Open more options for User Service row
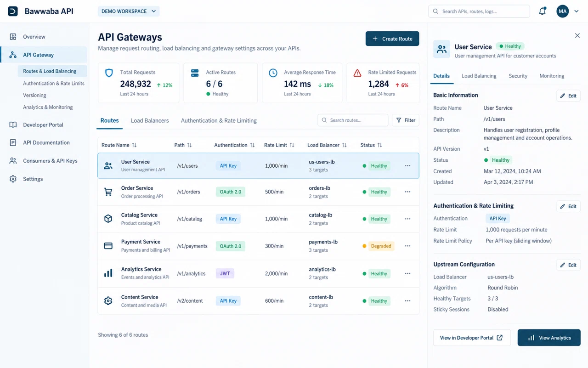 pyautogui.click(x=407, y=165)
